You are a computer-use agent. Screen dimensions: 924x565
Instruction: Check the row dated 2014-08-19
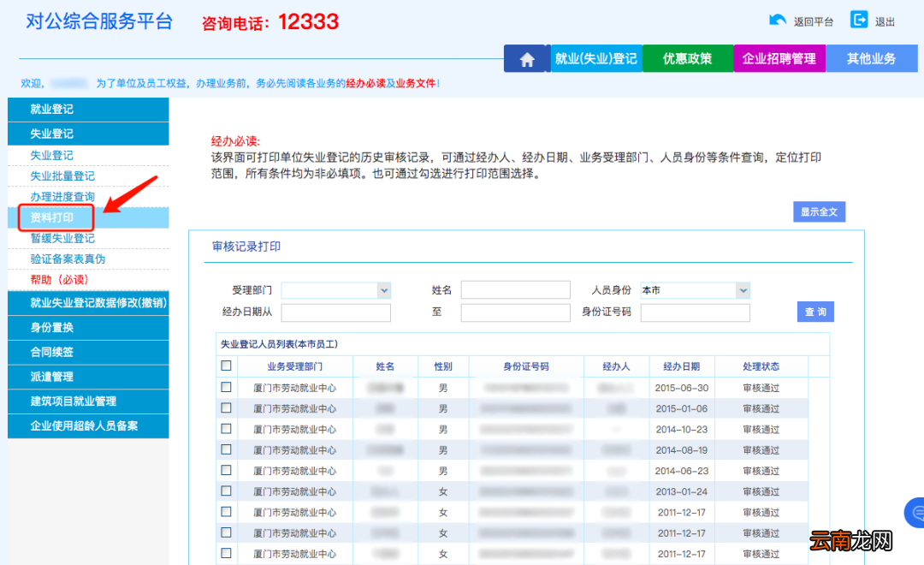(x=226, y=449)
